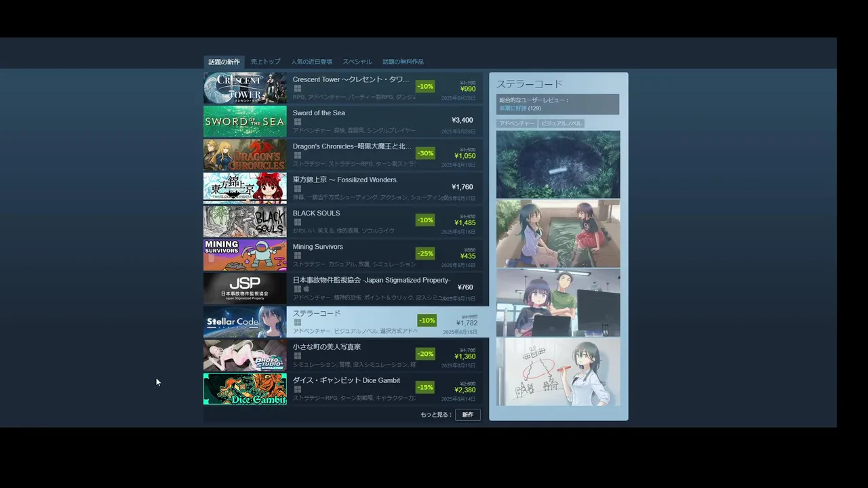This screenshot has width=868, height=488.
Task: Open Dragon's Chronicles capsule image
Action: click(245, 155)
